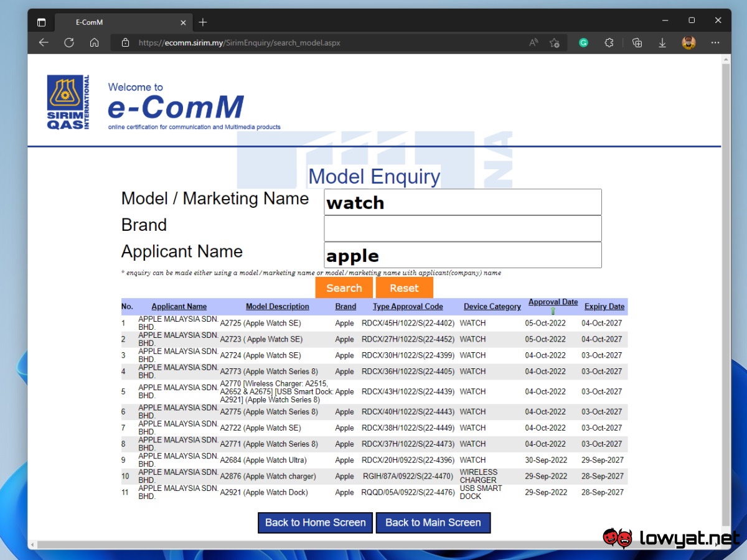Open Collections icon in toolbar
This screenshot has width=747, height=560.
click(x=637, y=43)
